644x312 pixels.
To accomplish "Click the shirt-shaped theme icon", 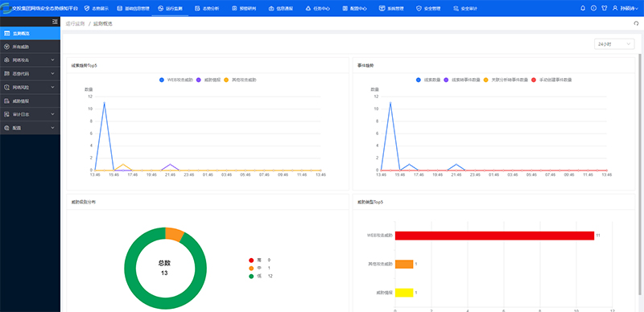I will tap(605, 8).
